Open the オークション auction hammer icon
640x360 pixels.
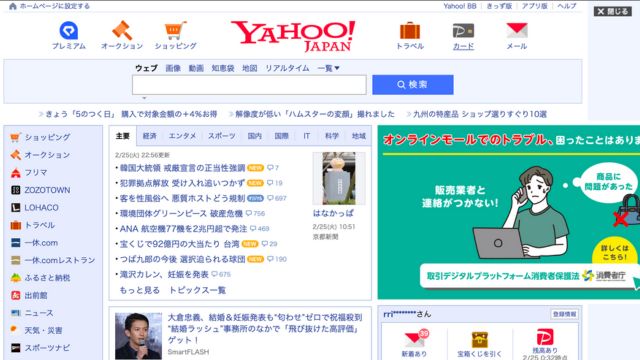click(x=122, y=31)
